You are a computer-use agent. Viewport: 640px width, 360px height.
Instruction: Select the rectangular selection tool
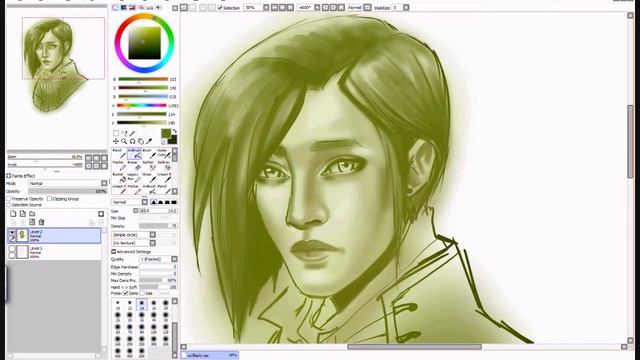coord(116,133)
